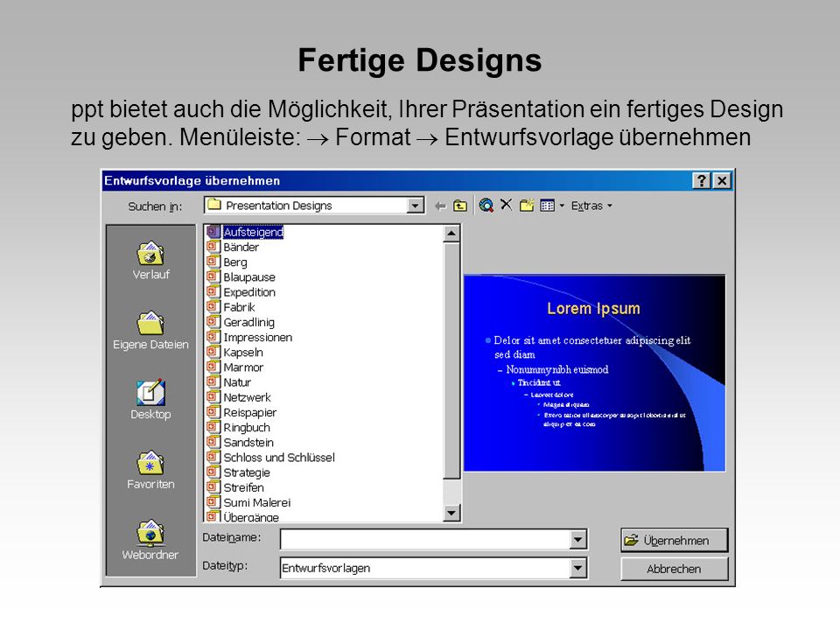This screenshot has width=840, height=630.
Task: Select the Reispapier template
Action: (249, 412)
